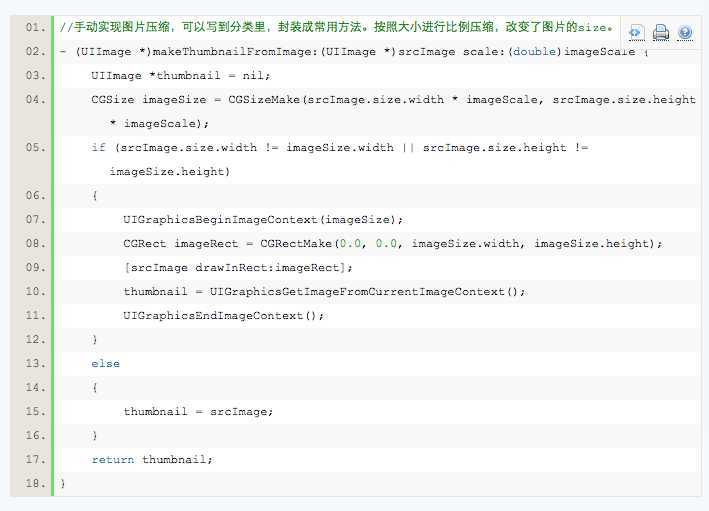Viewport: 709px width, 511px height.
Task: Click line number 09.
Action: coord(35,267)
